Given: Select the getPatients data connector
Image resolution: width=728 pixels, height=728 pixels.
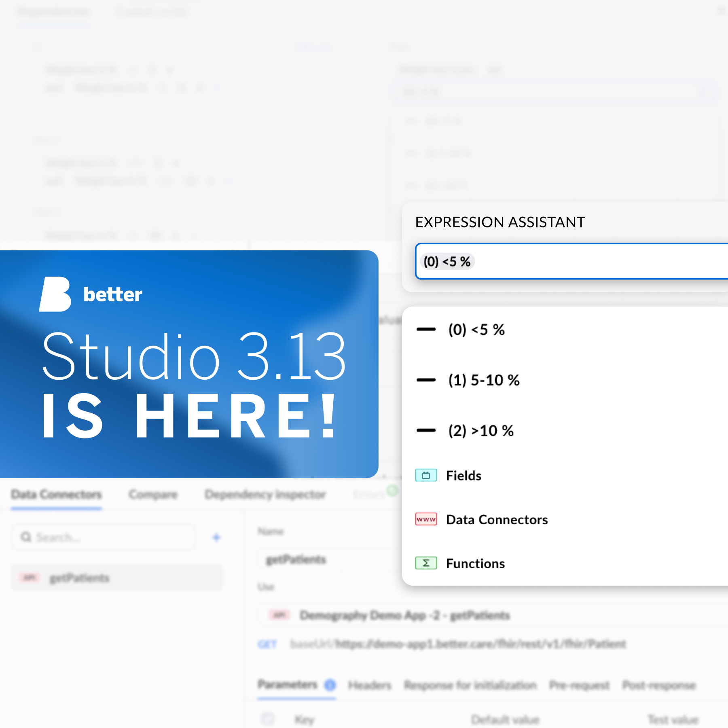Looking at the screenshot, I should coord(80,578).
